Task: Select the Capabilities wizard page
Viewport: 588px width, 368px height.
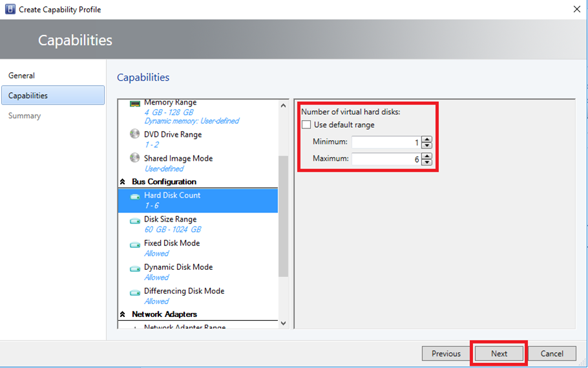Action: click(x=53, y=95)
